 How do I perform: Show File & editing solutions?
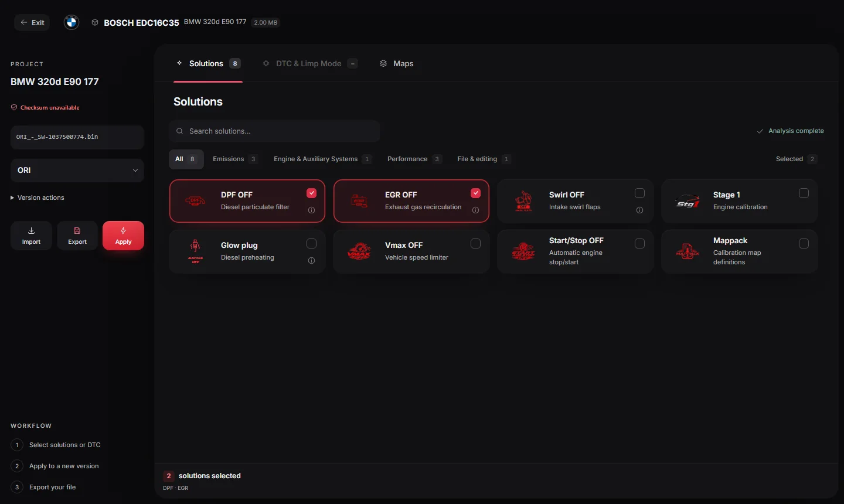pos(484,159)
